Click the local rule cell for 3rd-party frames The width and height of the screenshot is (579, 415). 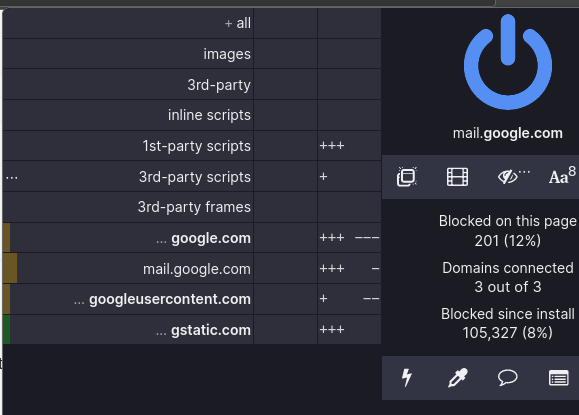[x=349, y=207]
